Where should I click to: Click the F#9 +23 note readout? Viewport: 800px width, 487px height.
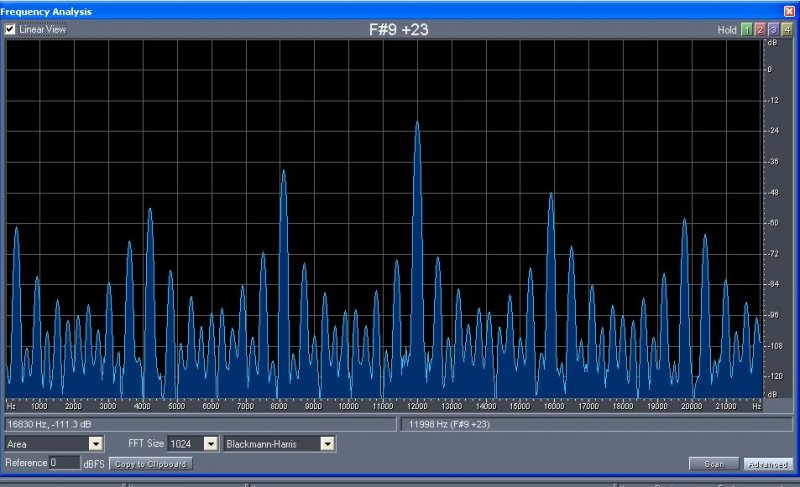(x=398, y=30)
